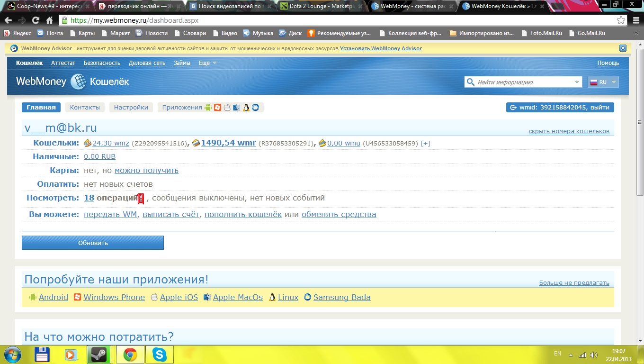Click the wmz wallet coin icon
The height and width of the screenshot is (364, 644).
[88, 143]
